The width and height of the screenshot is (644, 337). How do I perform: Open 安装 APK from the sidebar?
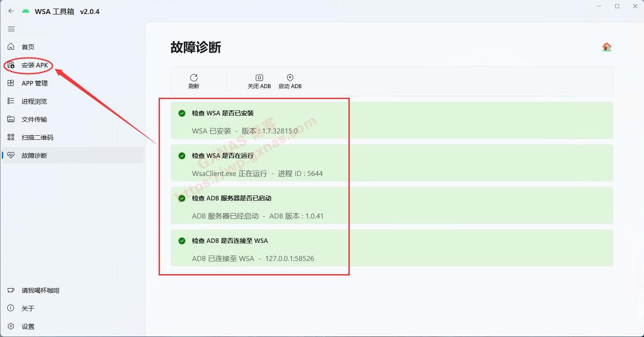click(x=34, y=65)
